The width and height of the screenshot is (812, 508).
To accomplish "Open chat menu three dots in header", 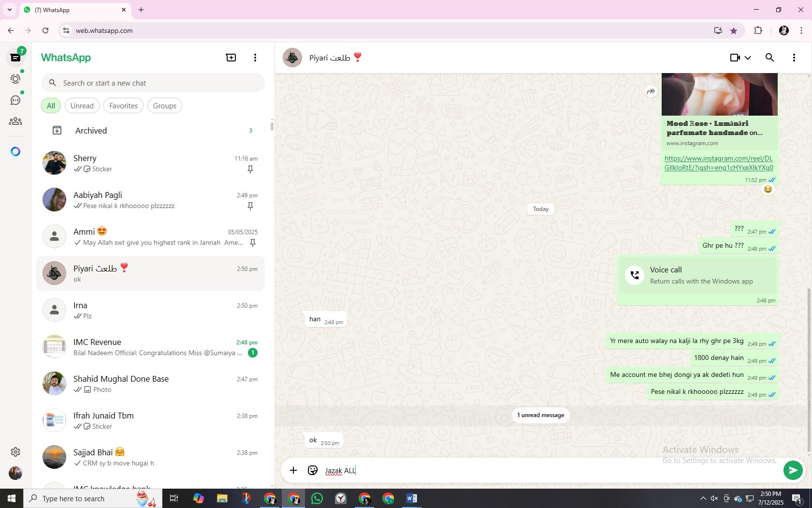I will coord(794,58).
